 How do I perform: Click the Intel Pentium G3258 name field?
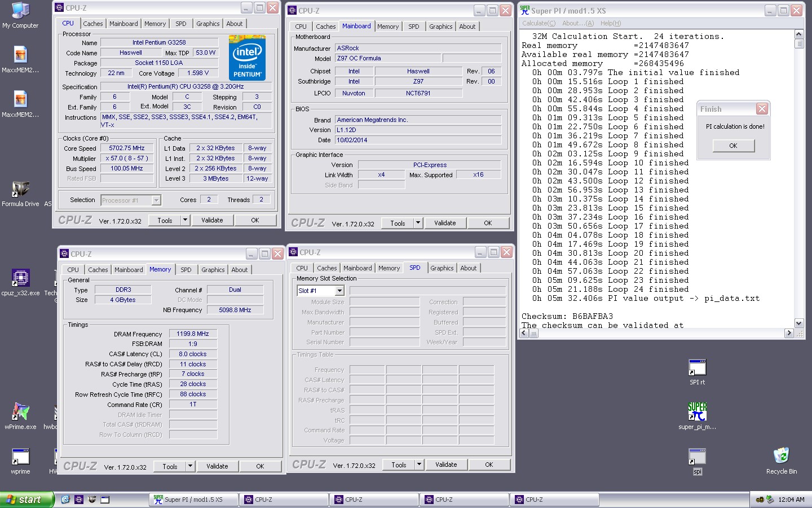click(x=159, y=42)
